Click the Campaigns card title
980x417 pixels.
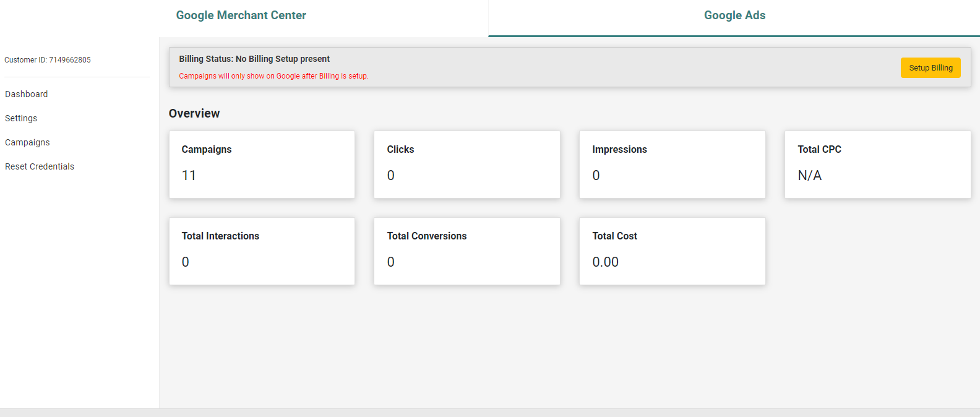coord(207,149)
